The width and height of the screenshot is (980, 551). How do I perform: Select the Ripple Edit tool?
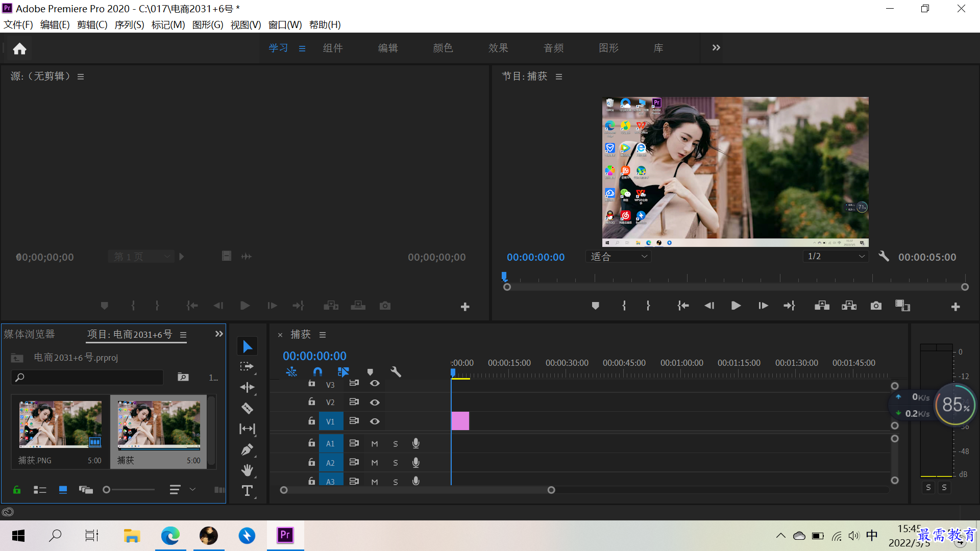247,387
